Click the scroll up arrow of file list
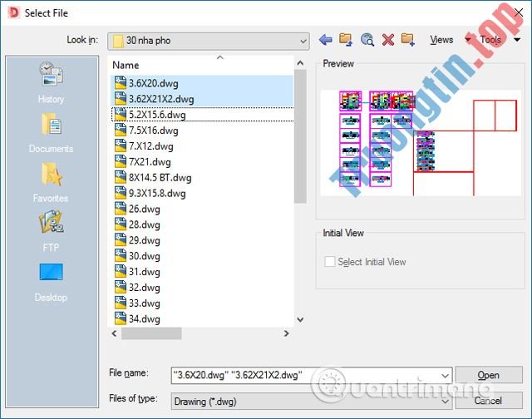Viewport: 532px width, 419px height. click(x=300, y=62)
